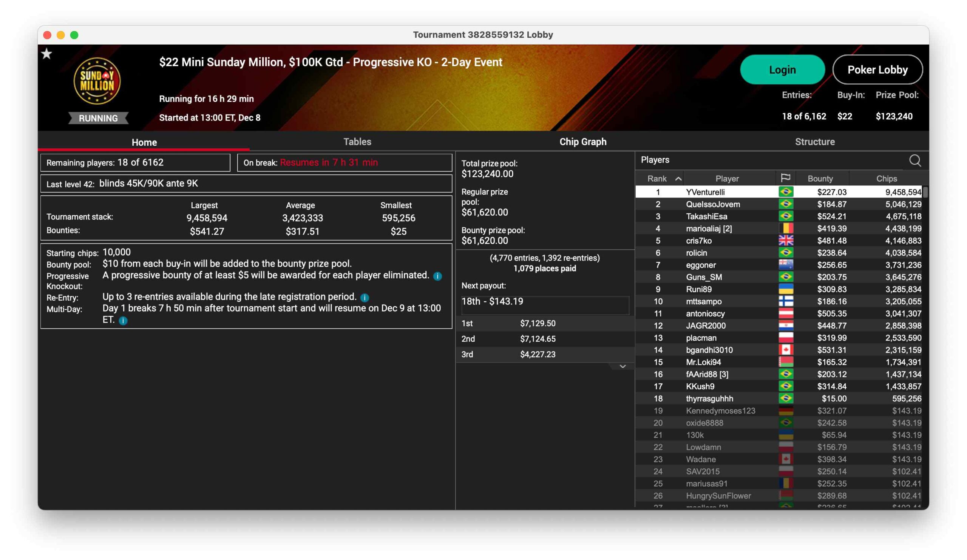The width and height of the screenshot is (967, 560).
Task: Click the Players panel title
Action: click(655, 160)
